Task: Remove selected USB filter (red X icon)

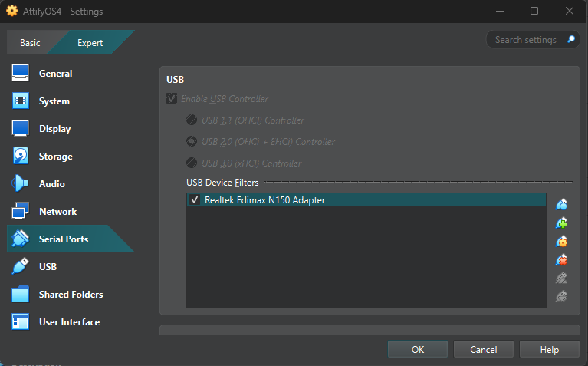Action: tap(562, 260)
